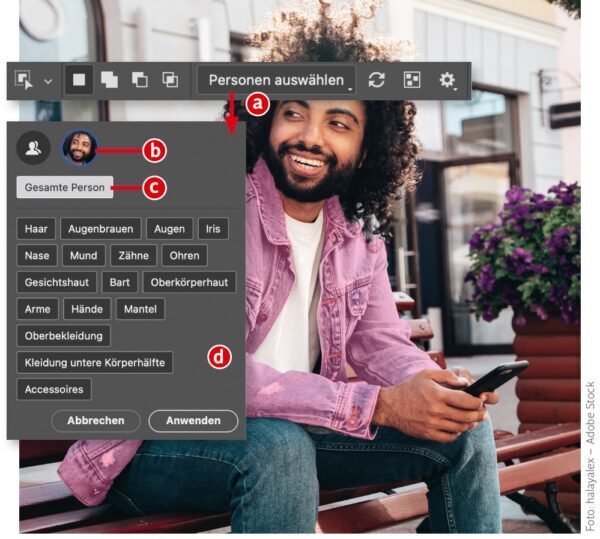Select the Oberkörperhaut tag
The height and width of the screenshot is (539, 600).
189,282
